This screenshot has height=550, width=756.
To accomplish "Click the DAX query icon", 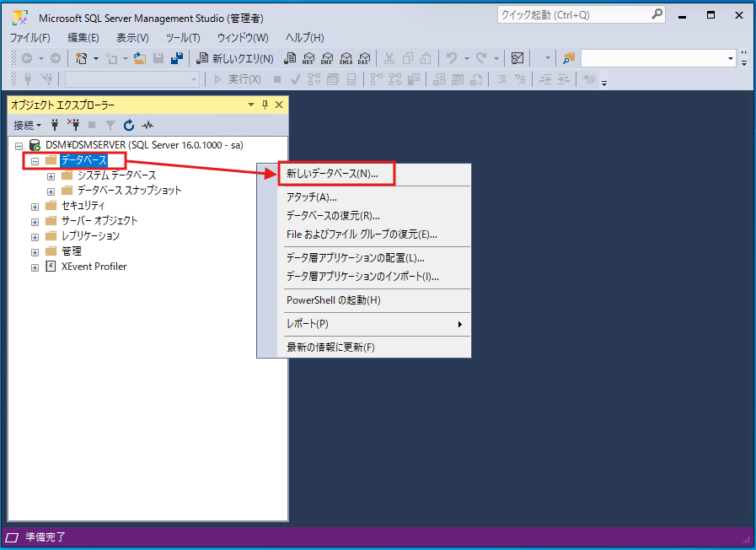I will 364,58.
